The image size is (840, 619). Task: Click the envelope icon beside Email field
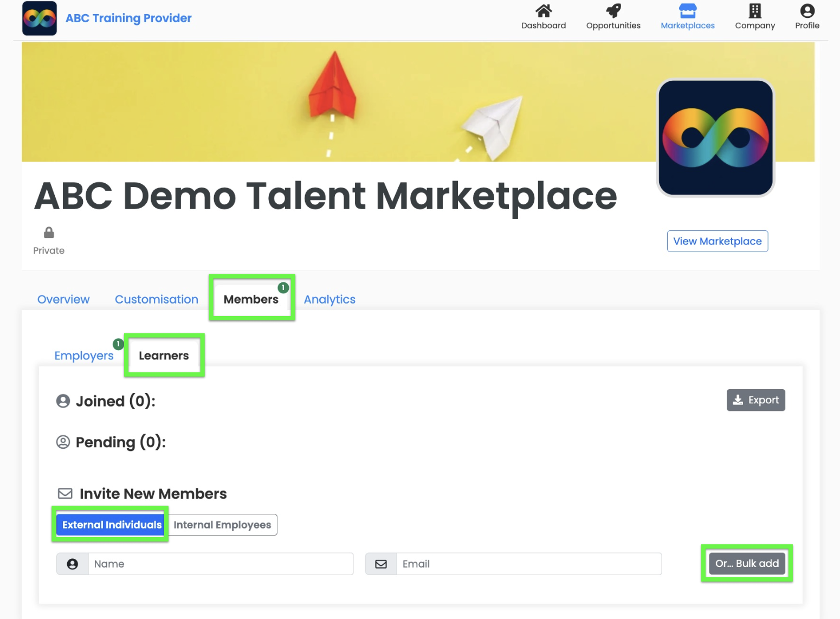381,564
